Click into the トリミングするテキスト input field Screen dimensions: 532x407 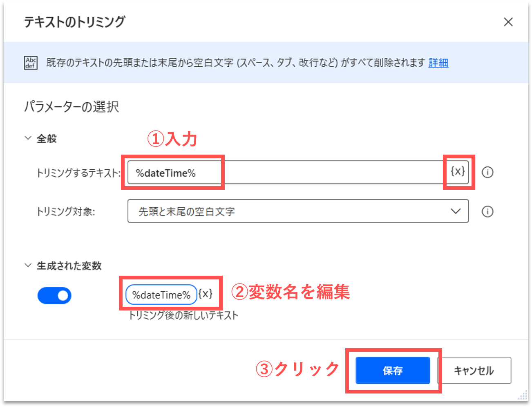tap(286, 173)
